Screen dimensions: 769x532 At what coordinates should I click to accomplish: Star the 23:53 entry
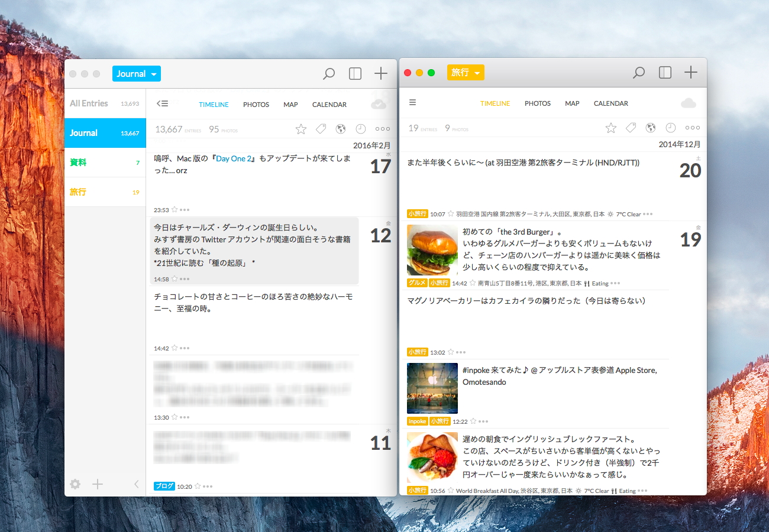[175, 210]
